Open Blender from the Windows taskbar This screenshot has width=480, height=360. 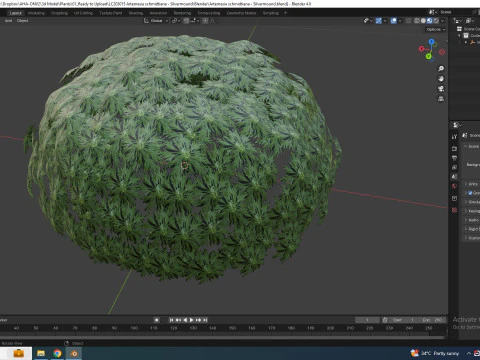74,353
